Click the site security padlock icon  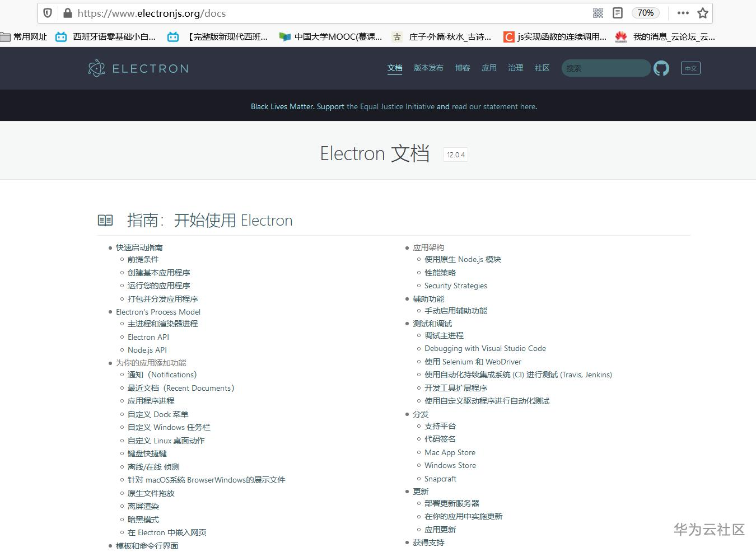coord(67,12)
